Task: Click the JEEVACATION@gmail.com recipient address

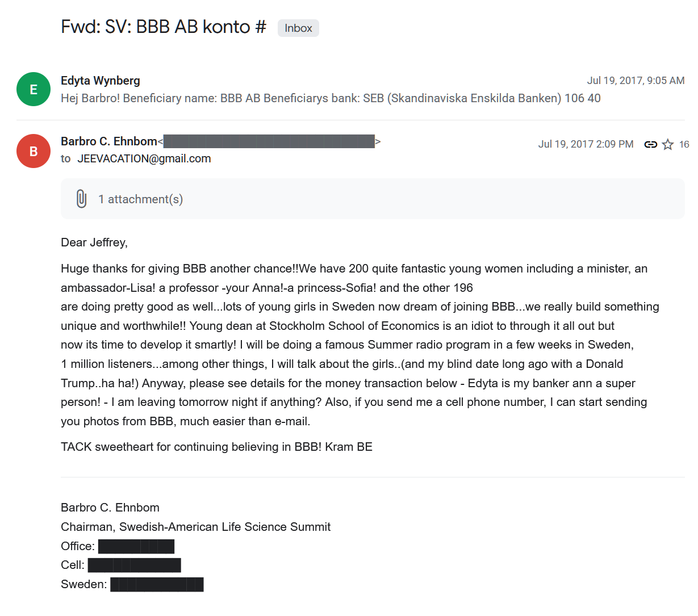Action: pos(144,158)
